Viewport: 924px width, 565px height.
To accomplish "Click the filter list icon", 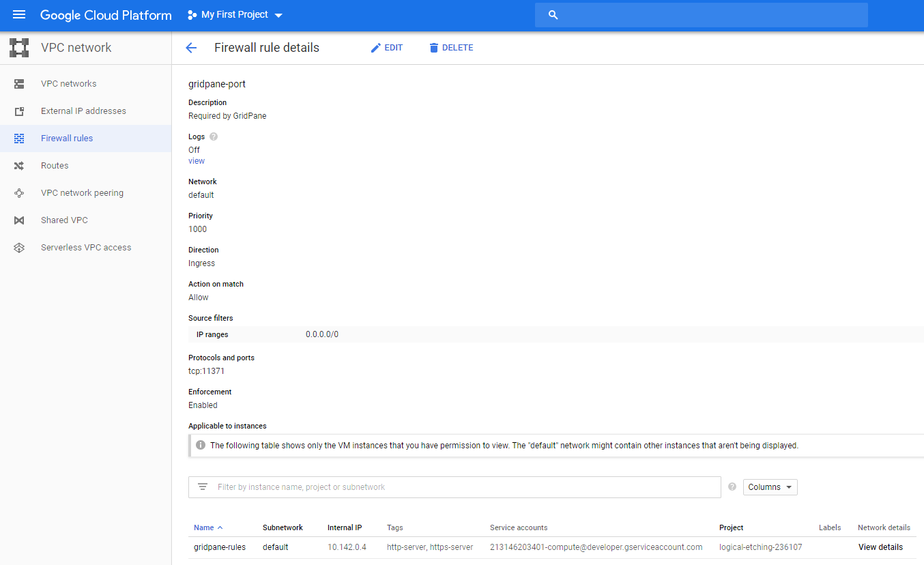I will tap(203, 487).
